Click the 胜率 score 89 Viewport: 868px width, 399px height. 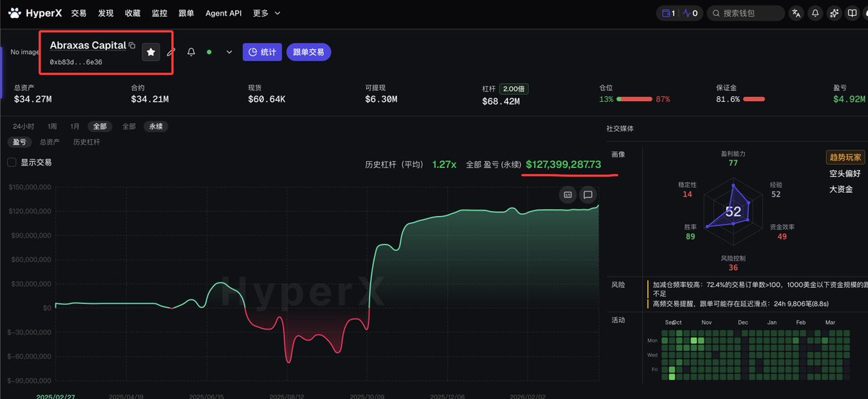(690, 236)
